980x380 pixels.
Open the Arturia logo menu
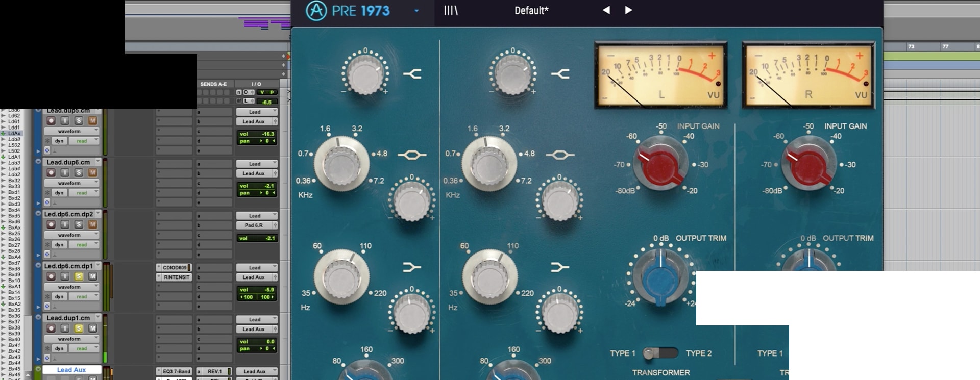coord(316,11)
